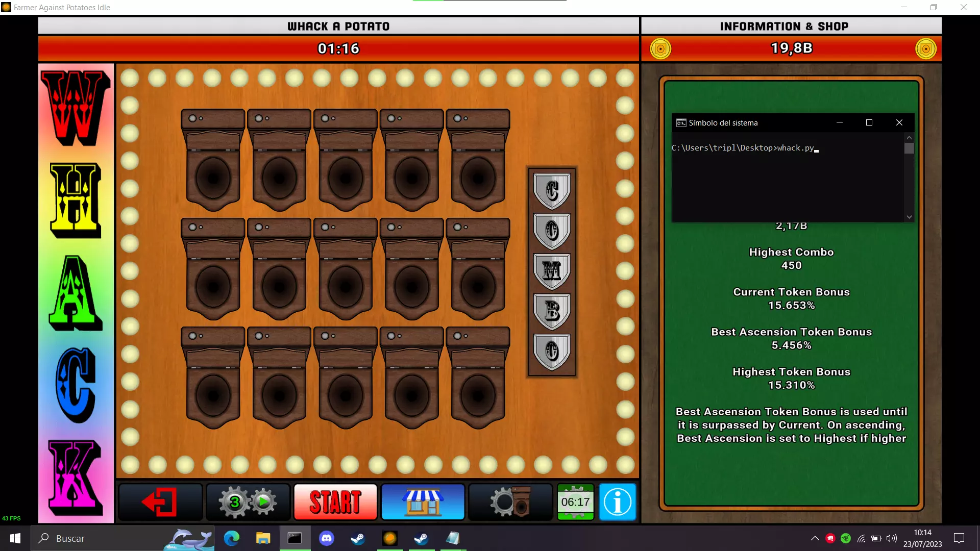
Task: Whack the center potato hole
Action: coord(346,286)
